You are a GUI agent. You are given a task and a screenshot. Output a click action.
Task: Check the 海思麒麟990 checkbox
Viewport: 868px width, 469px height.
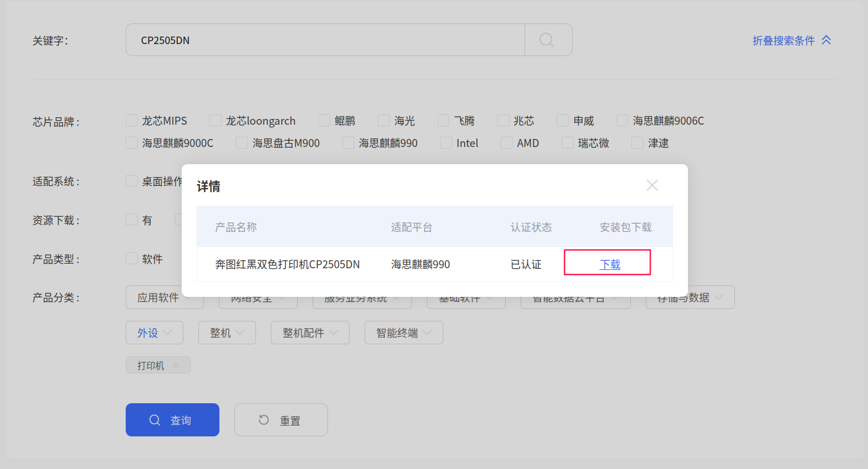point(348,142)
